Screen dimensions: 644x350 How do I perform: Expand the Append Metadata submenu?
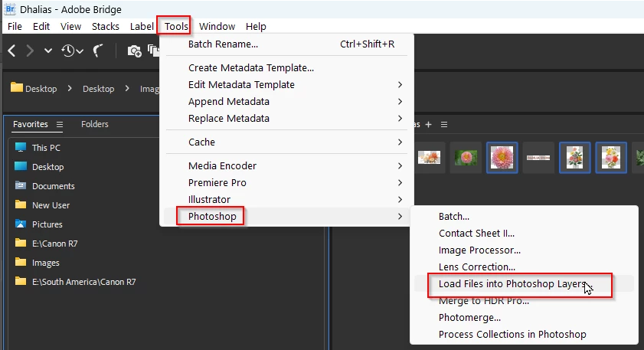(x=286, y=101)
